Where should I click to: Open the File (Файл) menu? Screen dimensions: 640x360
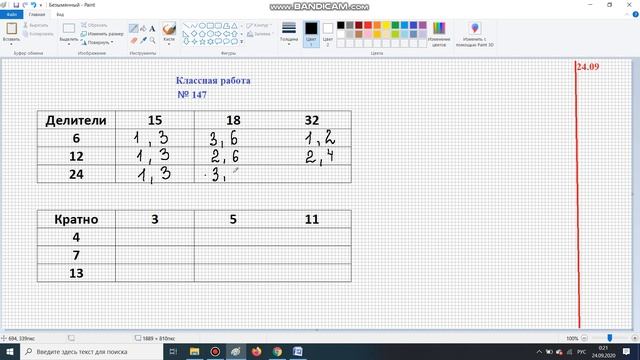[x=11, y=15]
